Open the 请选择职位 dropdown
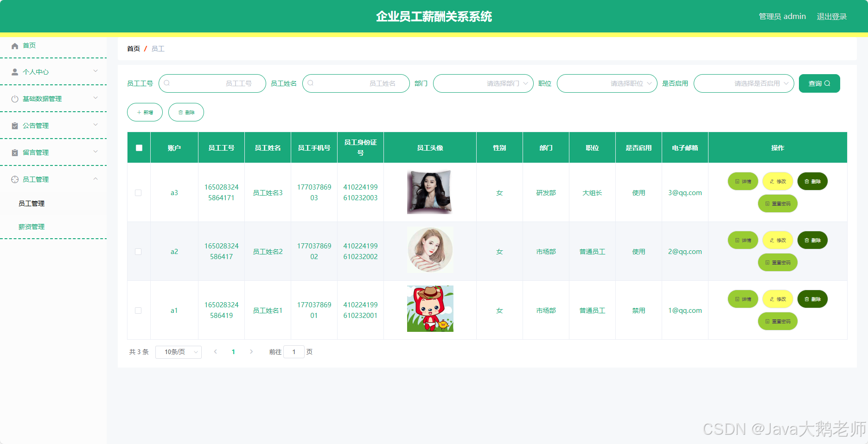This screenshot has height=444, width=868. [606, 83]
